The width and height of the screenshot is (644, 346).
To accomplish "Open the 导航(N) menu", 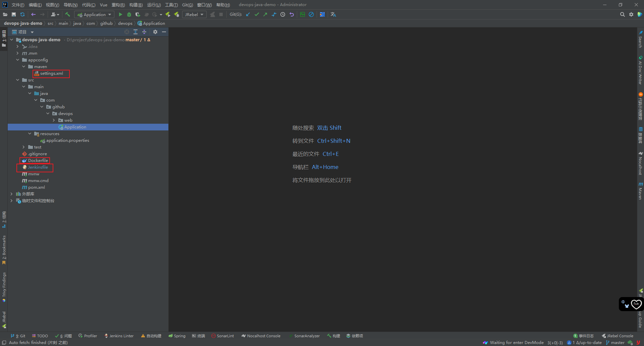I will pos(70,5).
